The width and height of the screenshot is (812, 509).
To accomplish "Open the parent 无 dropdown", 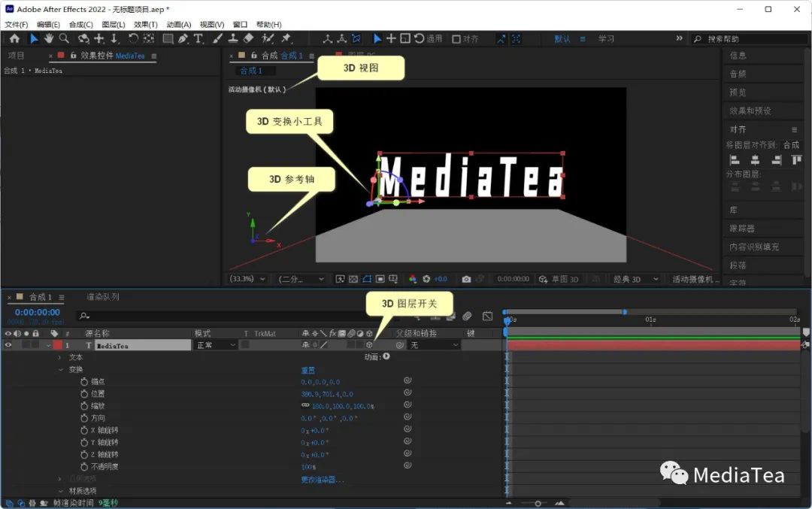I will click(x=434, y=345).
